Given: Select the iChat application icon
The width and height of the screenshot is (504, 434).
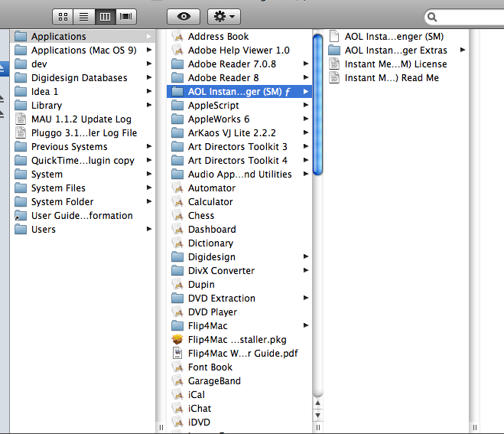Looking at the screenshot, I should click(177, 409).
